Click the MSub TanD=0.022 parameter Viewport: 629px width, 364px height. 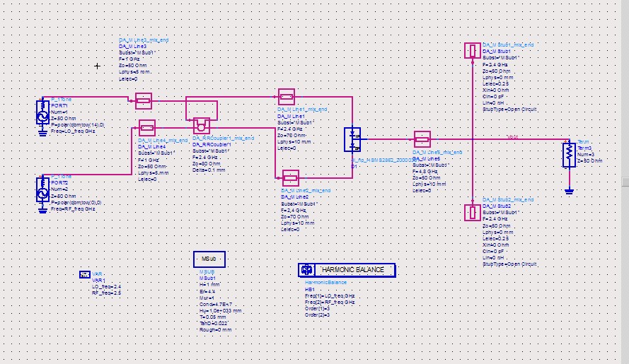coord(214,323)
